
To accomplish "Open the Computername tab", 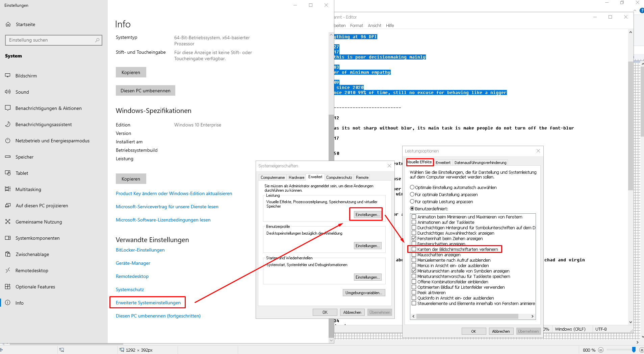I will [x=273, y=178].
